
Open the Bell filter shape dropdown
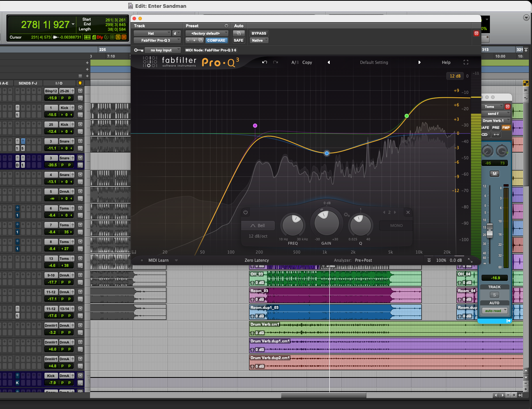[258, 226]
